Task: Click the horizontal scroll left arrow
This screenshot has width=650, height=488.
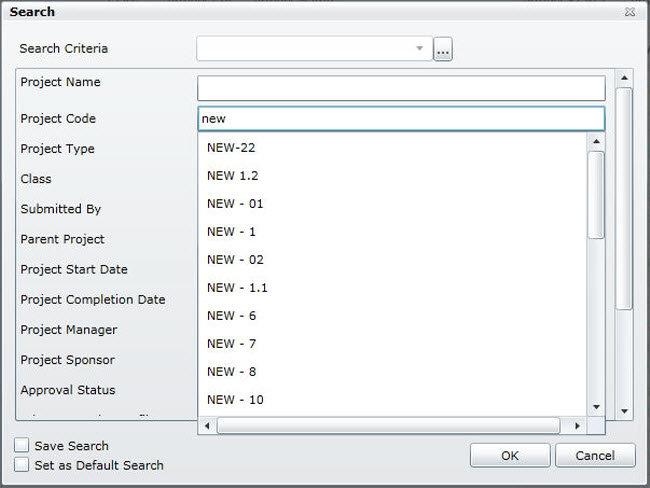Action: coord(208,426)
